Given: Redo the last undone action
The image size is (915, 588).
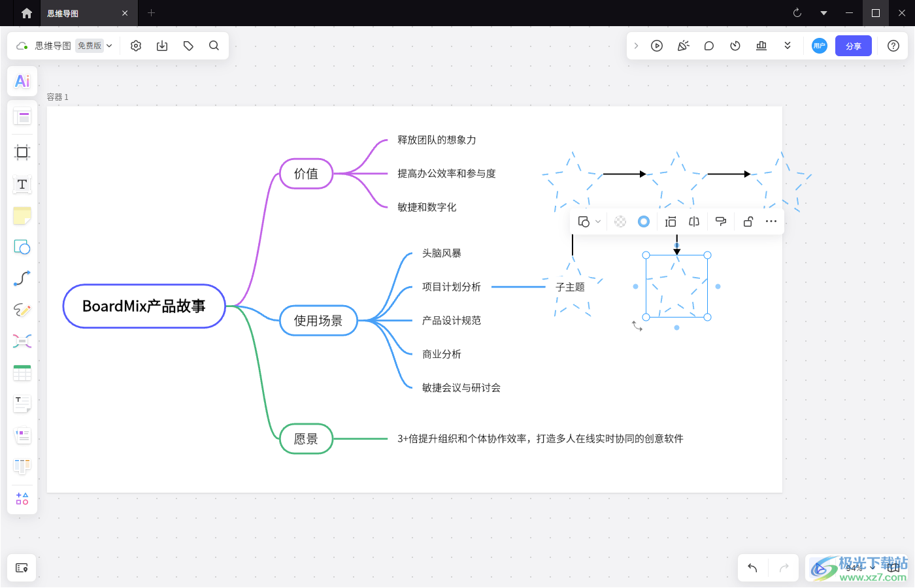Looking at the screenshot, I should pyautogui.click(x=784, y=568).
